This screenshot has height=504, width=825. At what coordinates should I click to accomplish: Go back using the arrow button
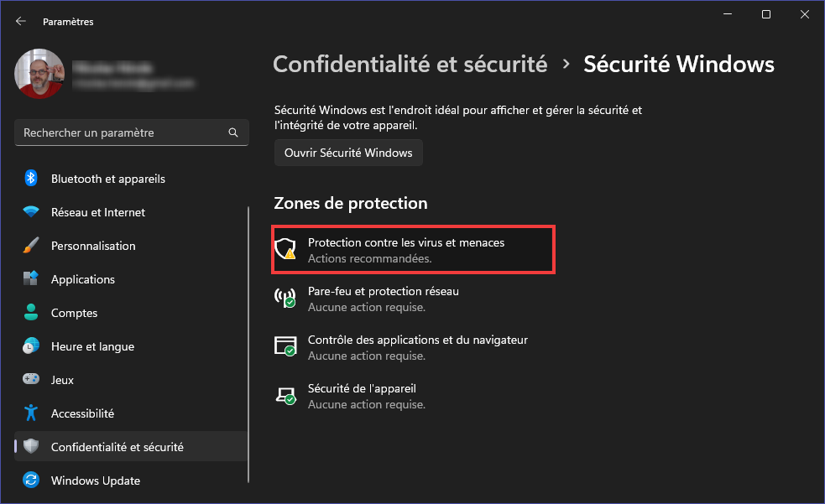point(21,22)
